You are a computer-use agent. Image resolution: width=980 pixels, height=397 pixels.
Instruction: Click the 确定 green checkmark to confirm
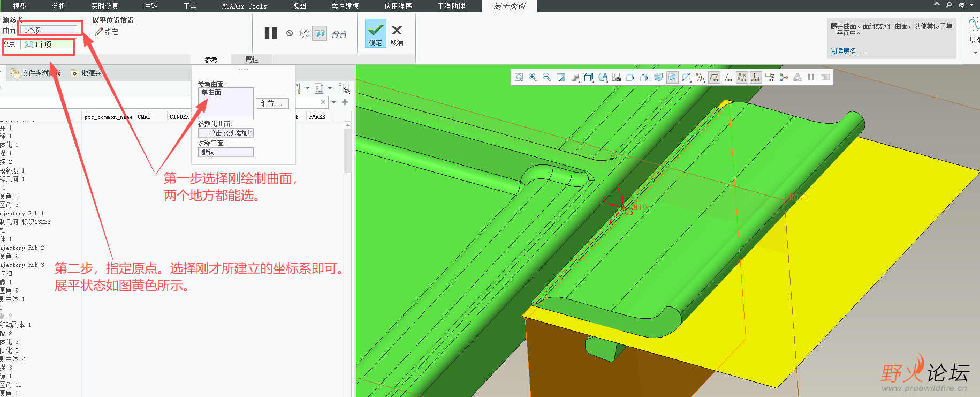[376, 33]
